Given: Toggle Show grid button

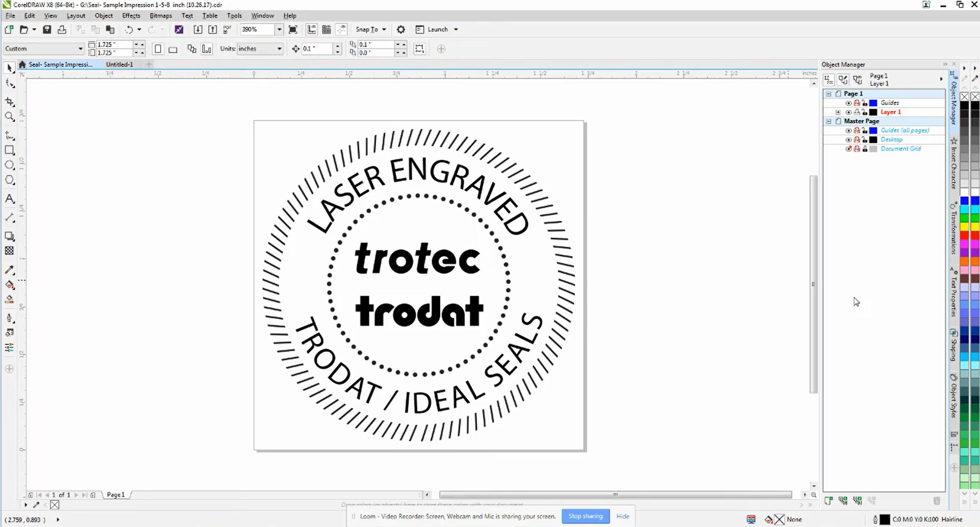Looking at the screenshot, I should click(327, 29).
